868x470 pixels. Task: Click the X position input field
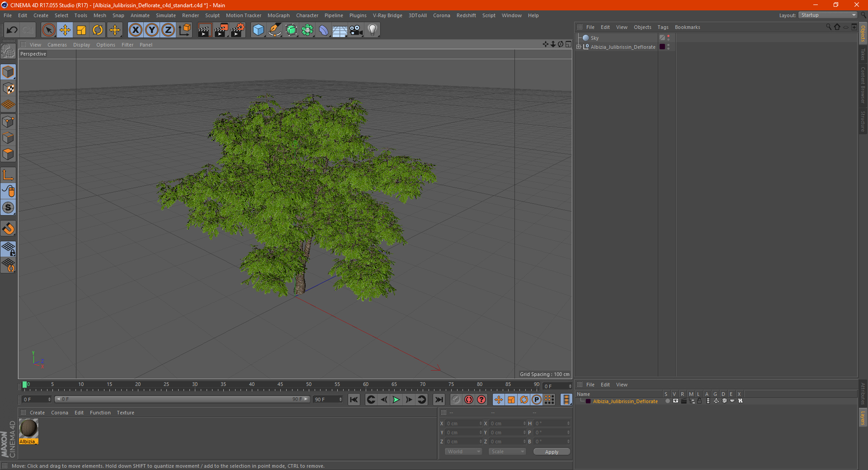point(464,423)
